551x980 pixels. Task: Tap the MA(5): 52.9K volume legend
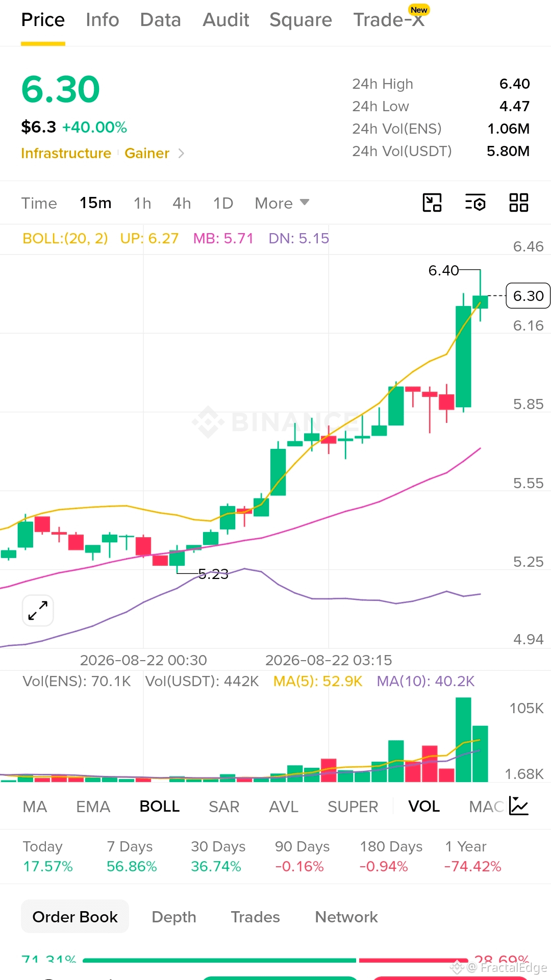(x=318, y=682)
